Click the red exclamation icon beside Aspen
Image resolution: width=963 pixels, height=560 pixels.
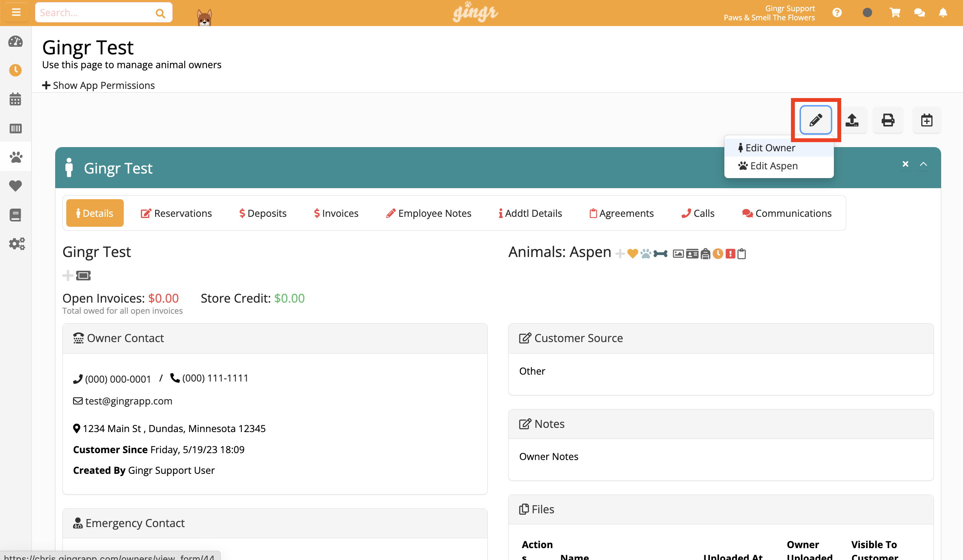pos(730,254)
